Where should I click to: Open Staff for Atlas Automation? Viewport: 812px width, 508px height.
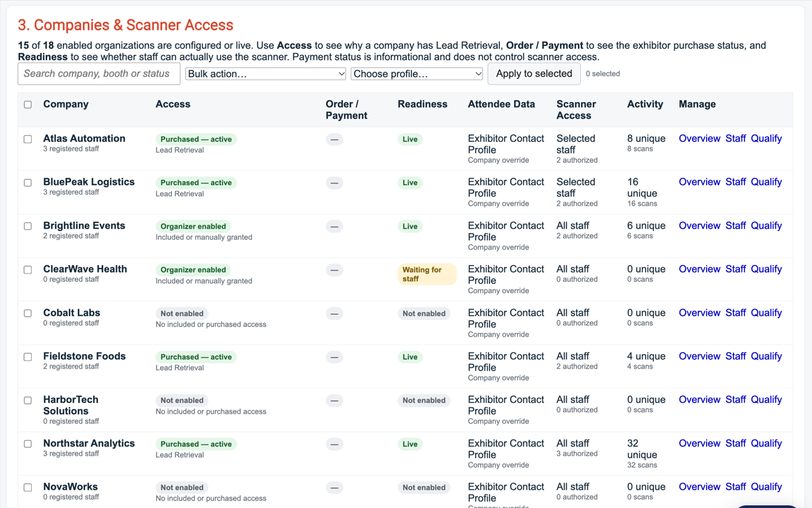coord(735,139)
